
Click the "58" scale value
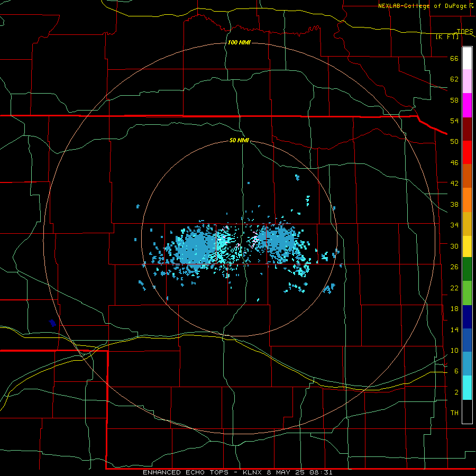(454, 100)
